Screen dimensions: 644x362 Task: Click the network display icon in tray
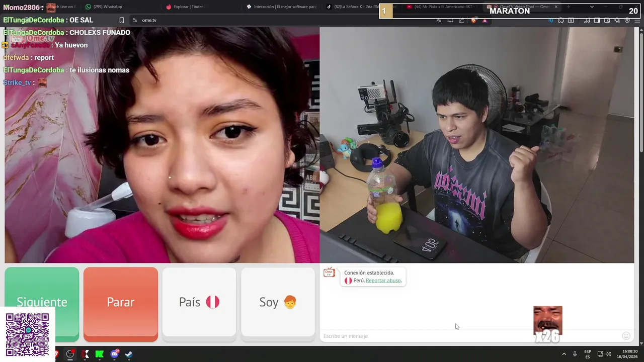(600, 354)
